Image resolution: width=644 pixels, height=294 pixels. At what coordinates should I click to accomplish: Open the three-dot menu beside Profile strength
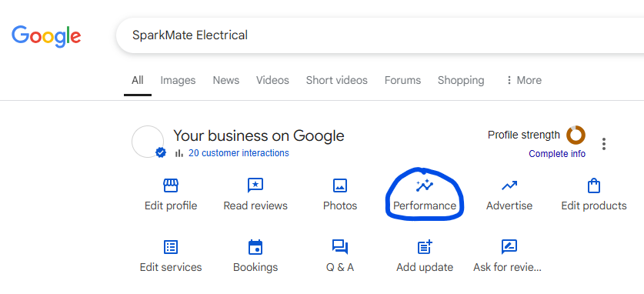pyautogui.click(x=603, y=144)
